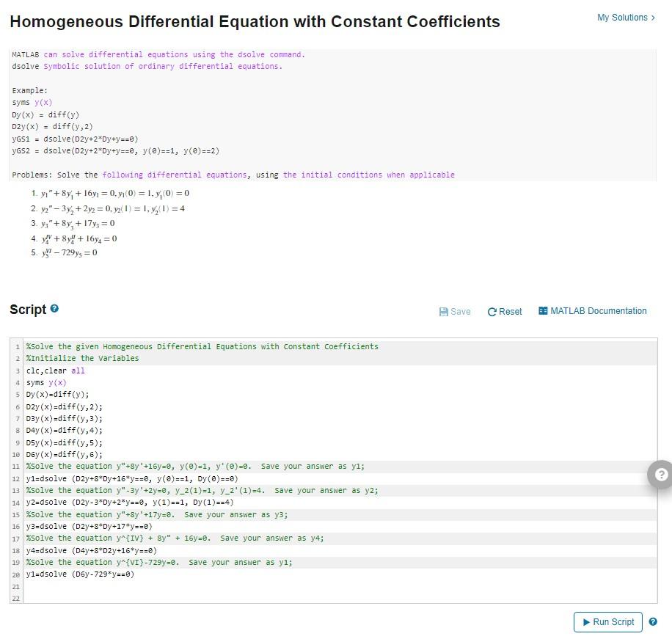672x639 pixels.
Task: Open the floating question mark help bubble
Action: 660,474
